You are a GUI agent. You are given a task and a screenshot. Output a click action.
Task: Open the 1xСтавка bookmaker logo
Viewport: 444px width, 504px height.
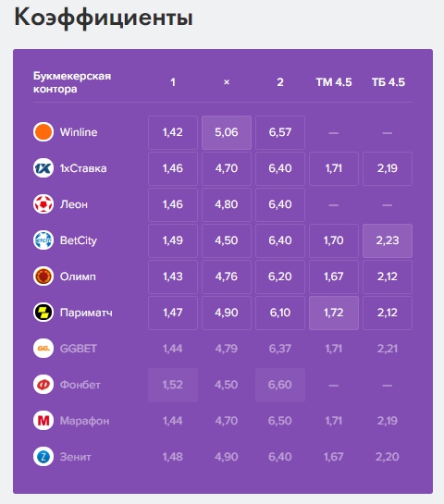(43, 168)
